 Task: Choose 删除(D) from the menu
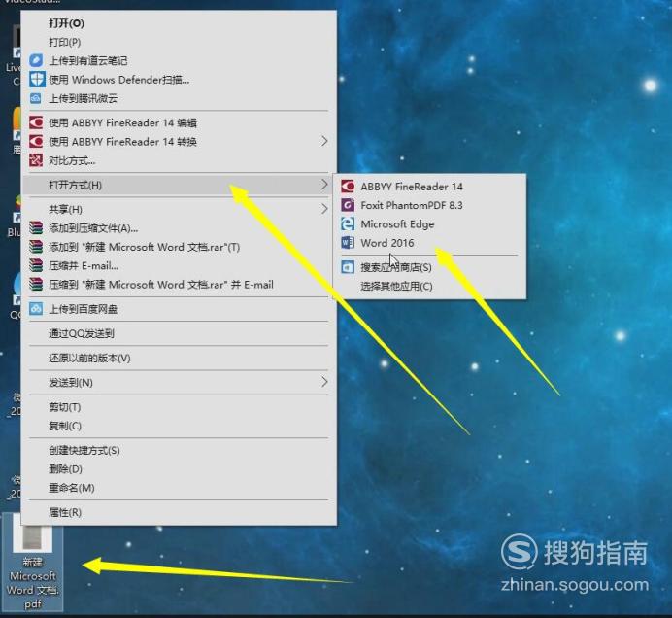(x=179, y=468)
